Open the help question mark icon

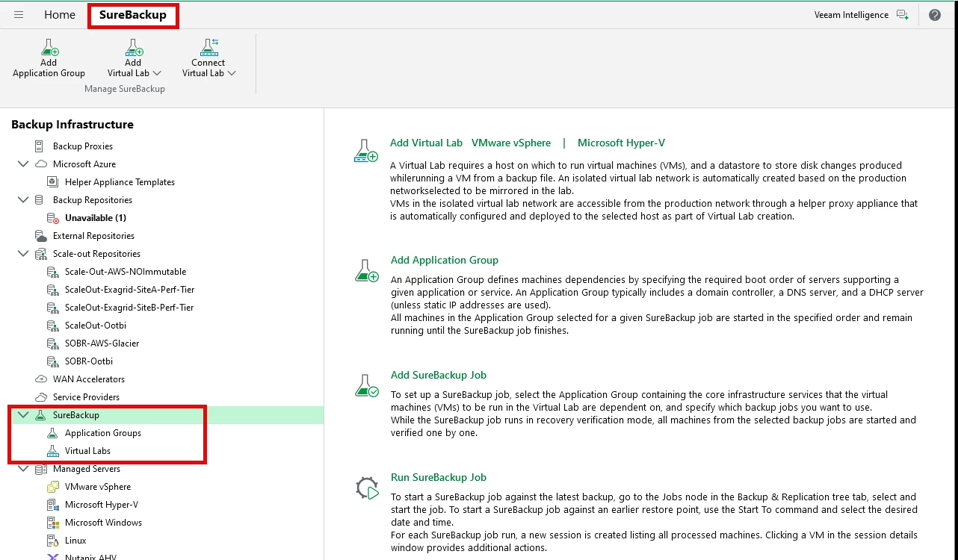pyautogui.click(x=935, y=15)
